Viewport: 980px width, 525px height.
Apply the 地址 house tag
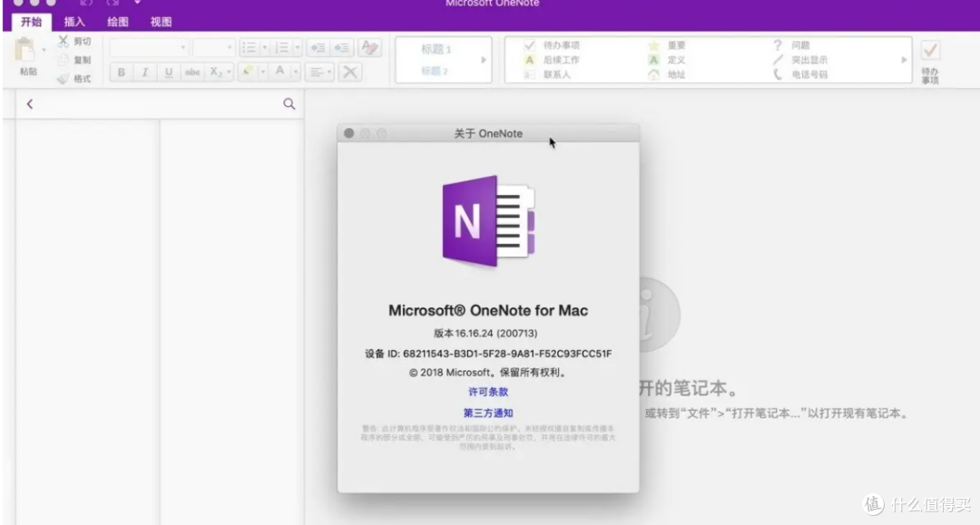pos(668,74)
